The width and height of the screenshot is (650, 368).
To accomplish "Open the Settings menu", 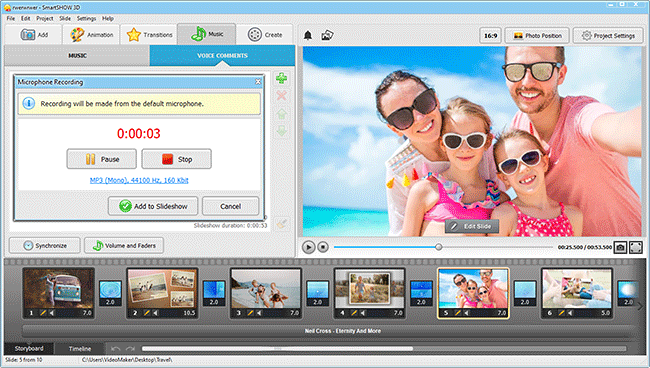I will (x=86, y=18).
